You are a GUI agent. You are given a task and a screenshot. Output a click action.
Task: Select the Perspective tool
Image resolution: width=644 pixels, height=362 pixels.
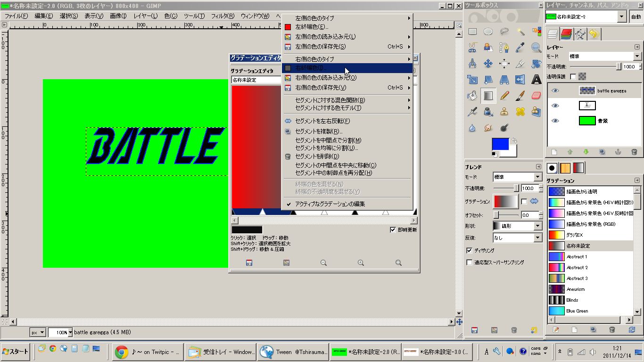[x=504, y=80]
